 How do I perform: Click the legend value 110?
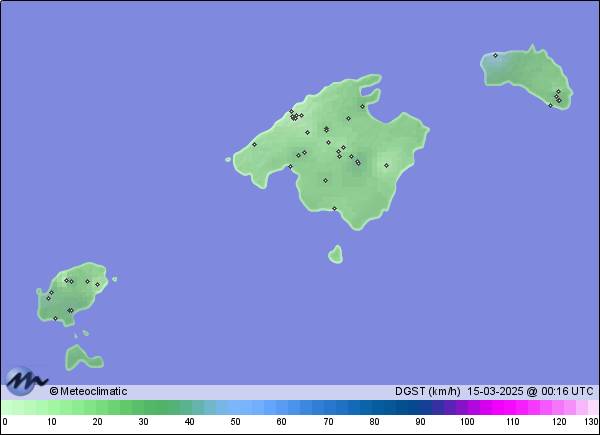click(x=513, y=422)
